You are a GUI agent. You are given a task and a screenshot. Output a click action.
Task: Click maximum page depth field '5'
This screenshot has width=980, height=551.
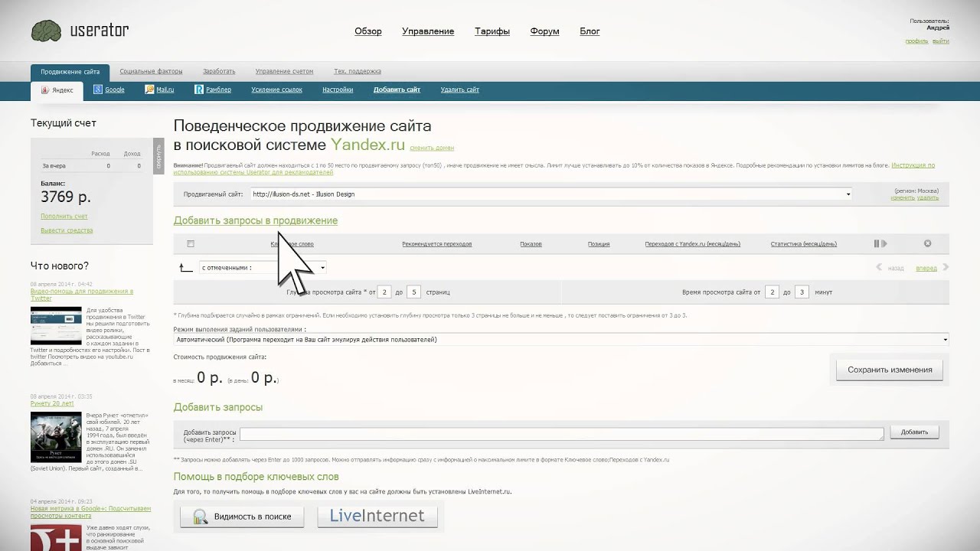(414, 292)
